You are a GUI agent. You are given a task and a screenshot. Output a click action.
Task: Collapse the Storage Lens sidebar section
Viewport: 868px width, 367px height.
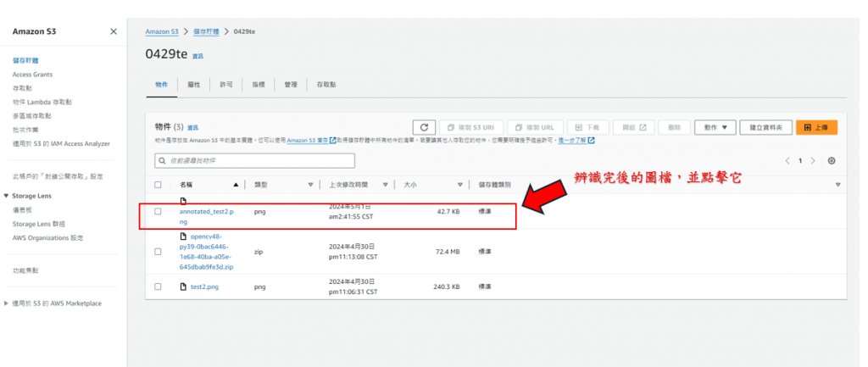coord(7,196)
